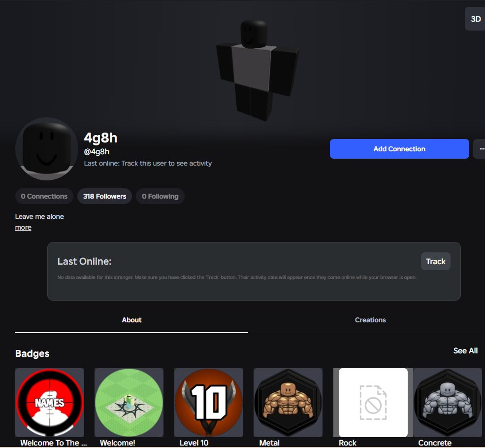Open the 0 Following list
The image size is (485, 448).
160,196
